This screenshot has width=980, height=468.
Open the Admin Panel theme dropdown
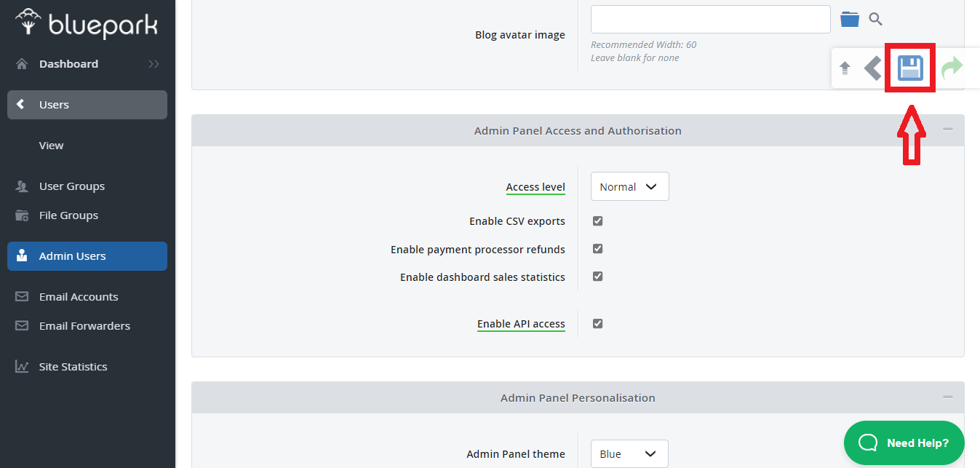[629, 454]
